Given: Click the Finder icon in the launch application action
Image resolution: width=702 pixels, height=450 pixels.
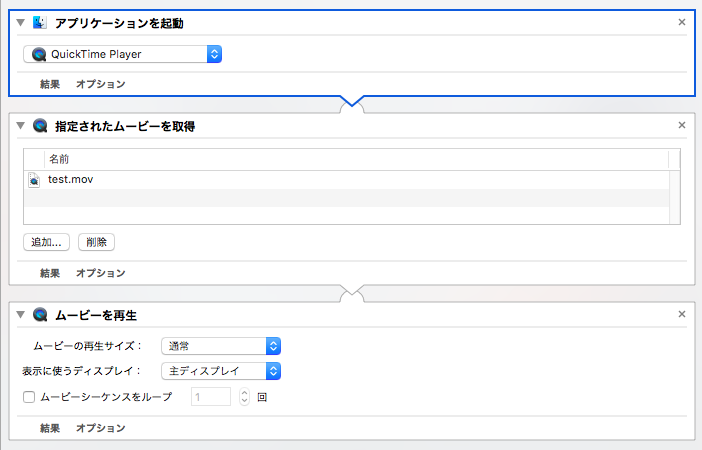Looking at the screenshot, I should coord(40,22).
